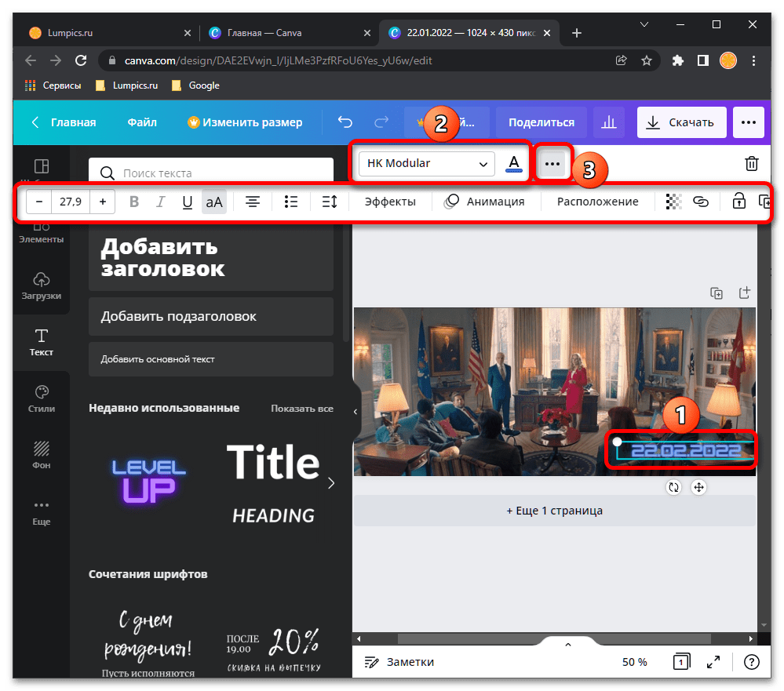
Task: Open the Еще more sidebar tab
Action: pos(42,511)
